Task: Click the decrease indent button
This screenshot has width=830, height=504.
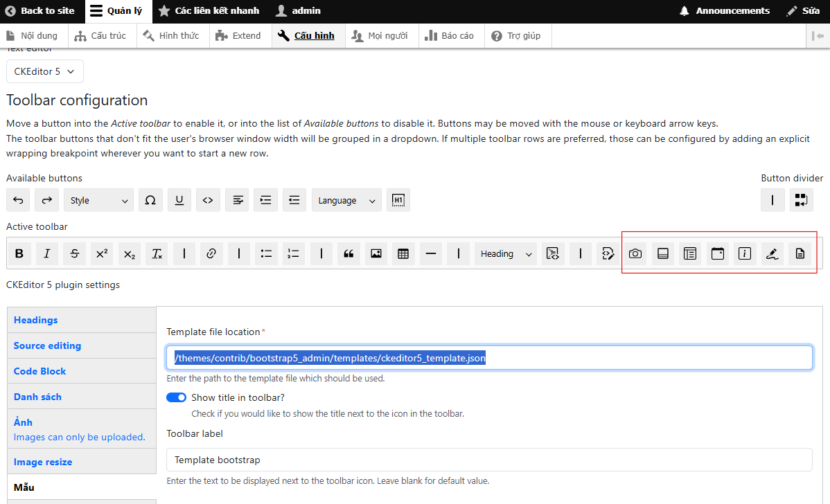Action: [x=294, y=201]
